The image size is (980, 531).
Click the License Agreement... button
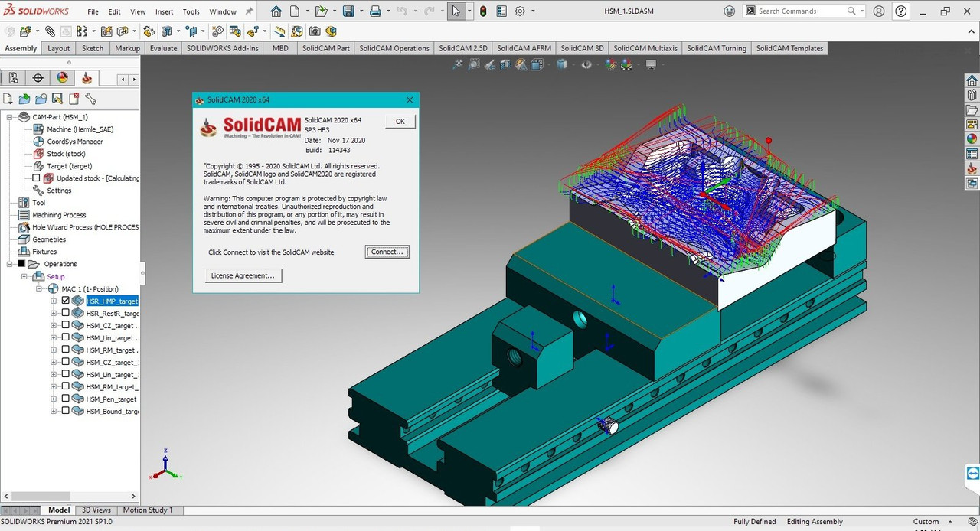pos(243,275)
